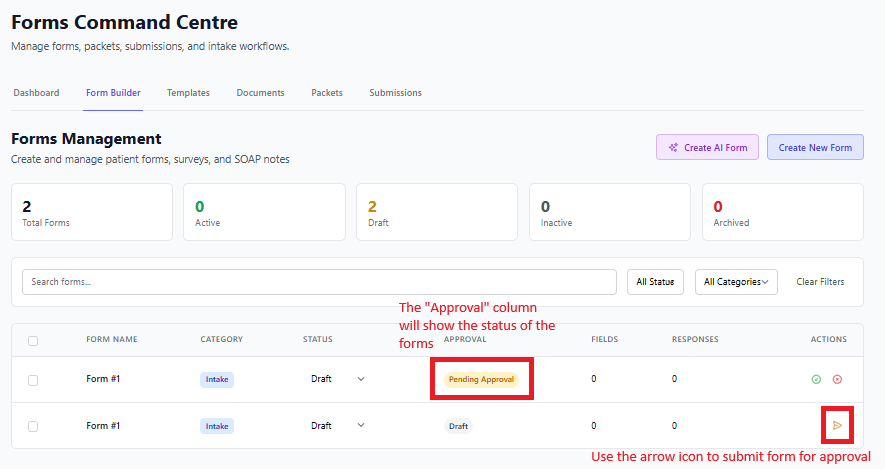Click the Active stat card
The height and width of the screenshot is (469, 885).
264,212
